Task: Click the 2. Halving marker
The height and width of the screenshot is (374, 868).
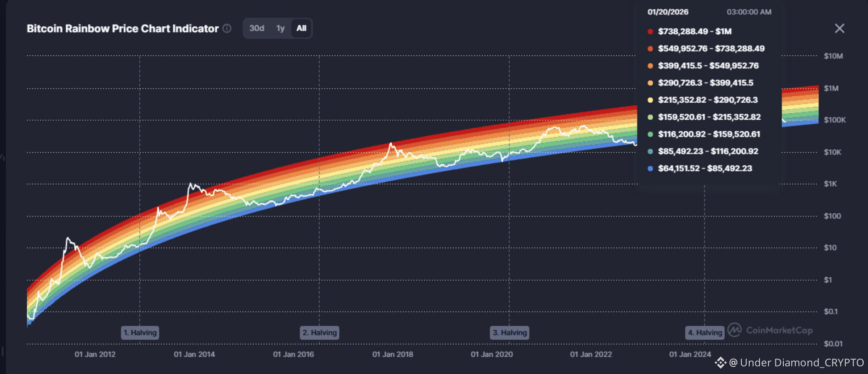Action: tap(320, 333)
